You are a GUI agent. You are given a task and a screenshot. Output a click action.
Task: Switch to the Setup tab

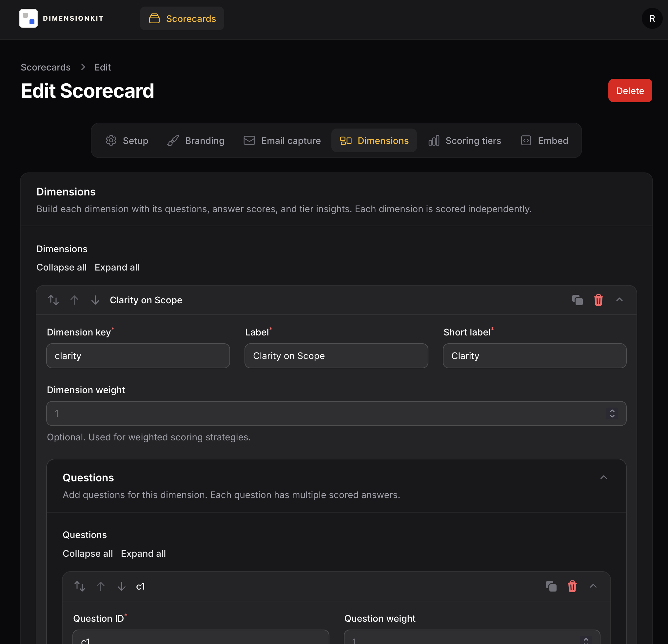pyautogui.click(x=127, y=140)
